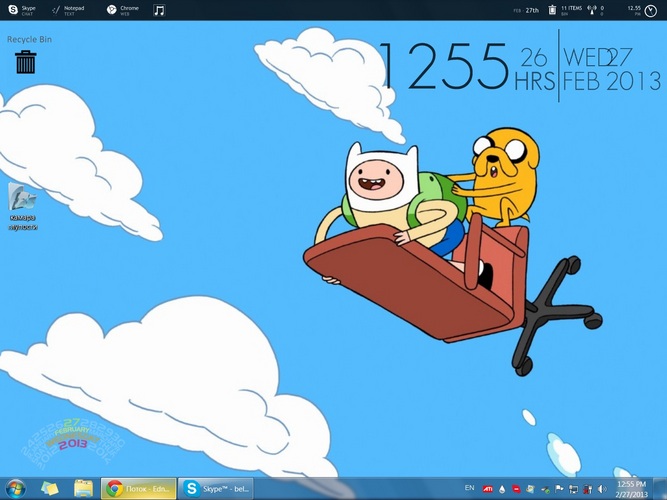The height and width of the screenshot is (500, 667).
Task: Open the Windows Start menu
Action: (15, 489)
